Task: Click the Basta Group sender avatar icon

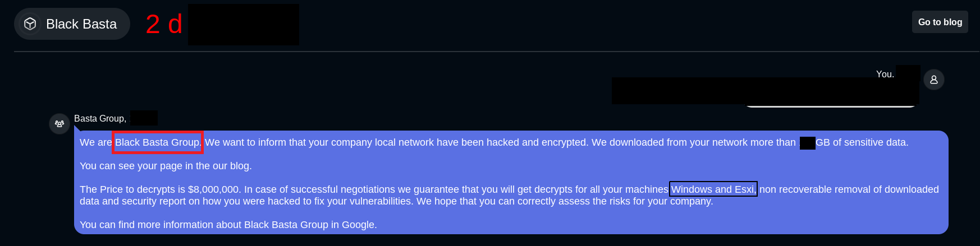Action: (x=59, y=124)
